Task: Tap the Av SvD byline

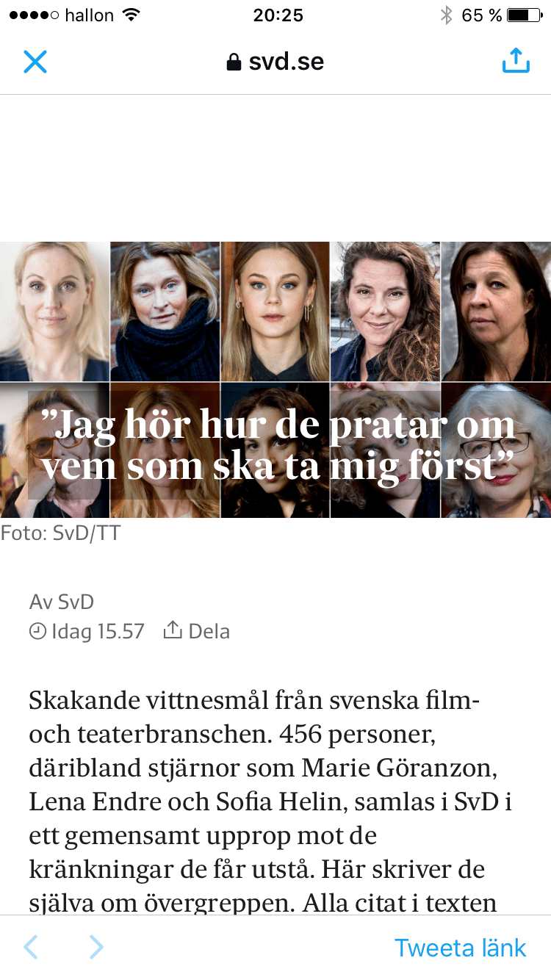Action: point(62,602)
